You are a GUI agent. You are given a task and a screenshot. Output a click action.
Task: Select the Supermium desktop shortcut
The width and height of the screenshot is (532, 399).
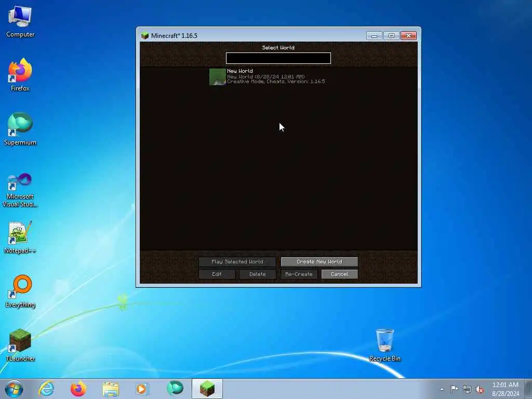point(20,129)
